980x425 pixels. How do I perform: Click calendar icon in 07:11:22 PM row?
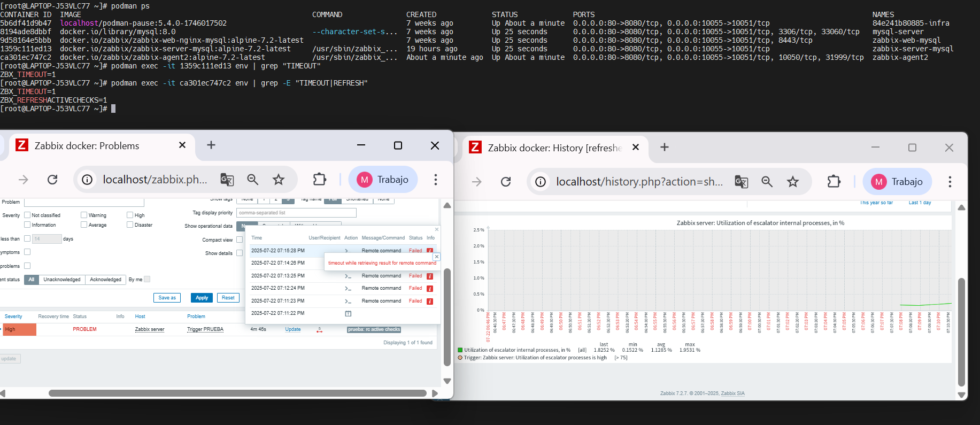(x=348, y=313)
